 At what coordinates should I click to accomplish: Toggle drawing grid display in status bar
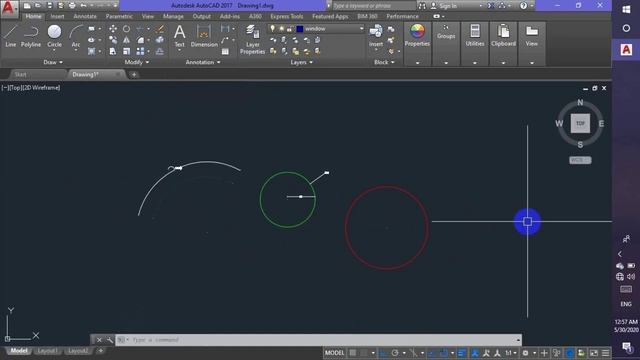(353, 353)
